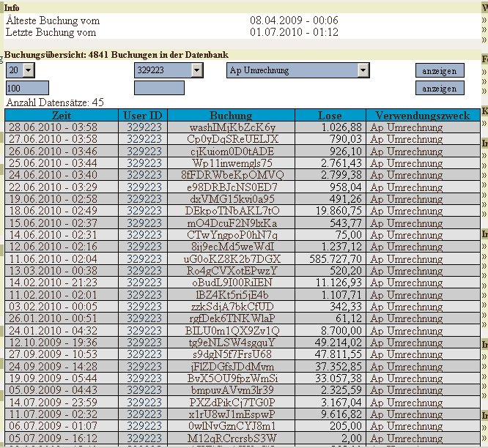Select the date 28.06.2010 - 03:58
This screenshot has height=448, width=488.
pyautogui.click(x=53, y=127)
